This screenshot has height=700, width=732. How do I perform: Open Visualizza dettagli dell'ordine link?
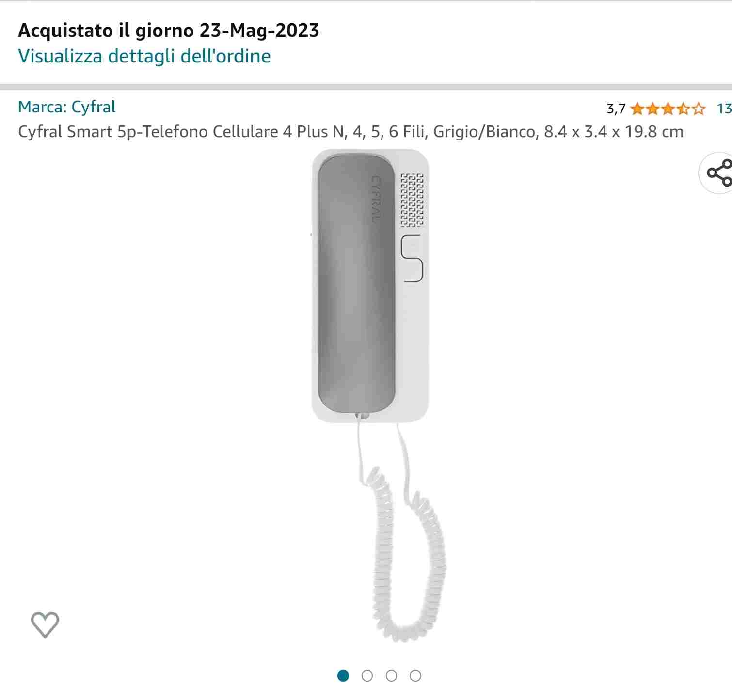click(x=144, y=56)
